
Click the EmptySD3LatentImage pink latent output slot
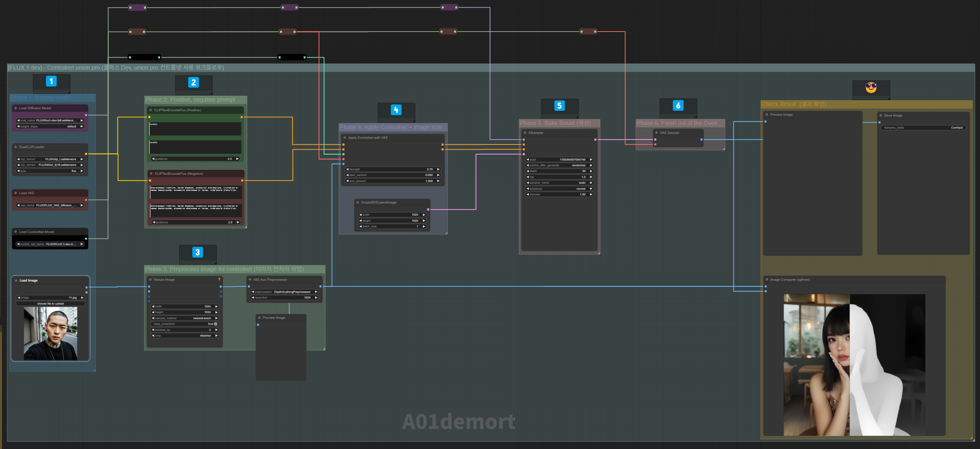point(428,210)
